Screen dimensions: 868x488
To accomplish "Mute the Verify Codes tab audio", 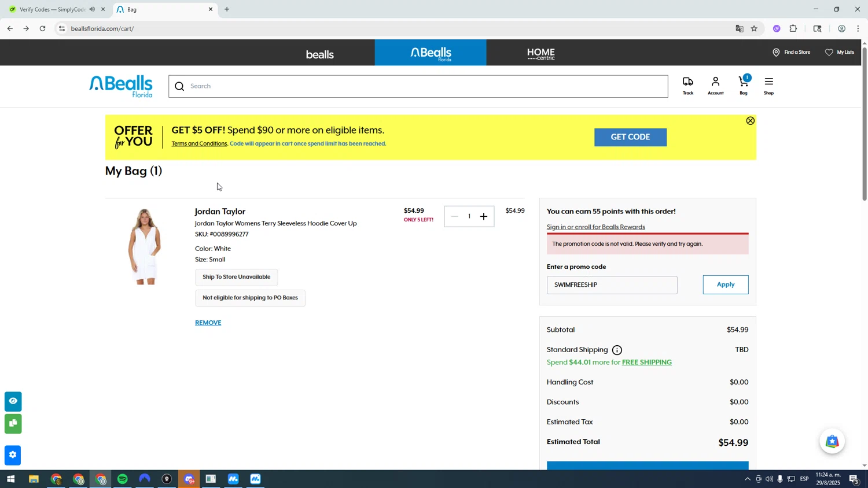I will point(92,9).
